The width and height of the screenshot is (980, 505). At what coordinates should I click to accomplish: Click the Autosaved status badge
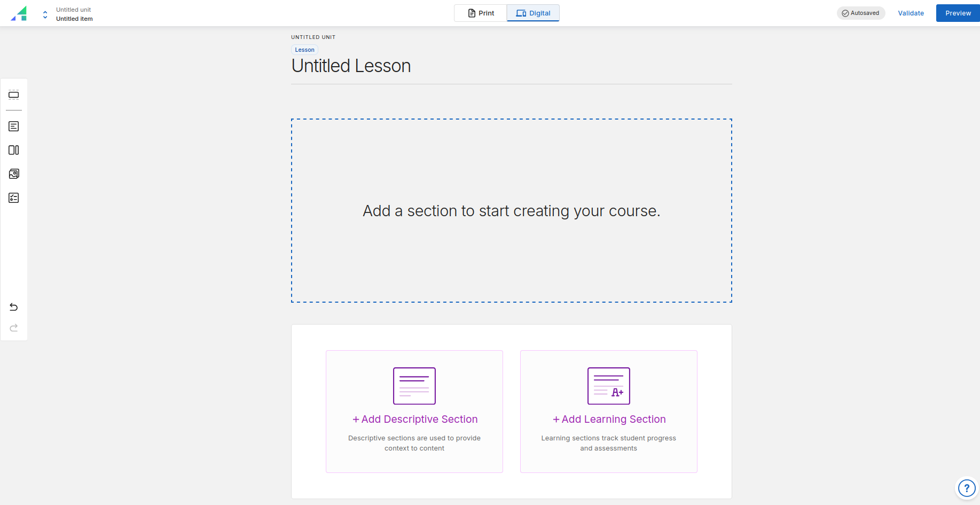(860, 13)
